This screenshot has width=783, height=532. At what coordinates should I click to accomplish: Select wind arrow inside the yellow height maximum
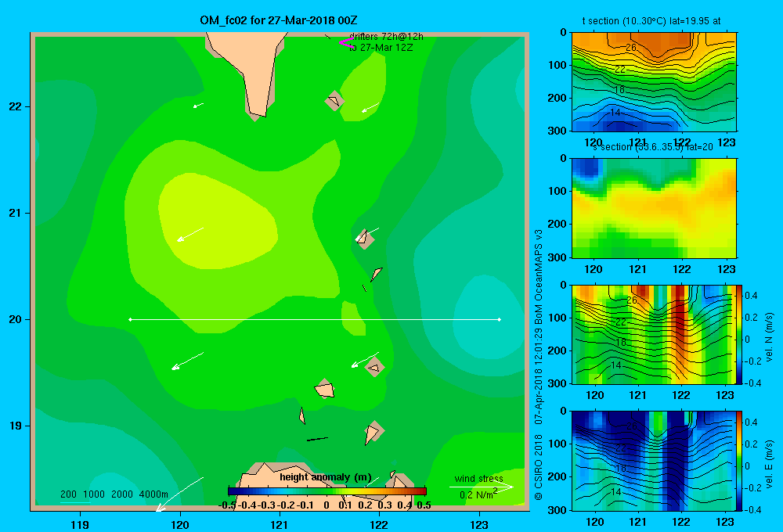pos(190,235)
